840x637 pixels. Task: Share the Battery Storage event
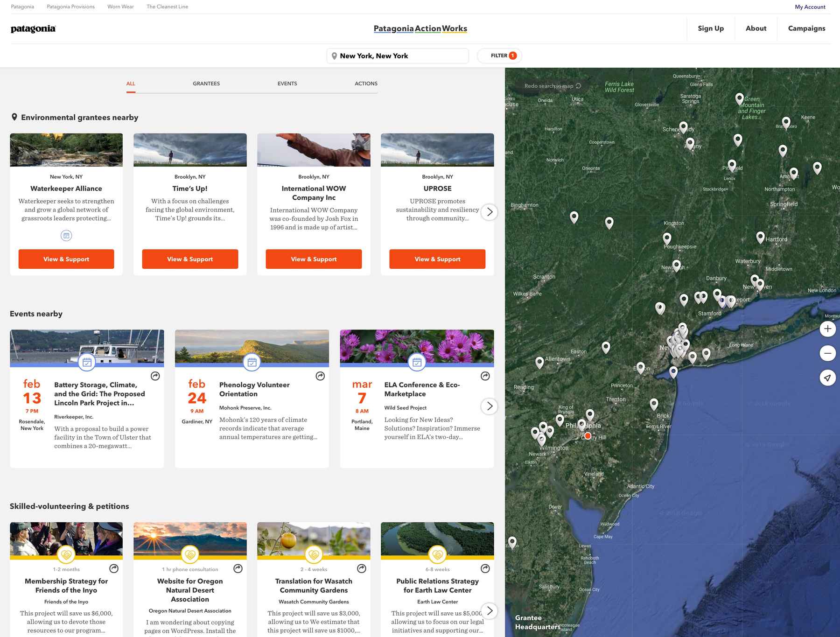pos(155,376)
